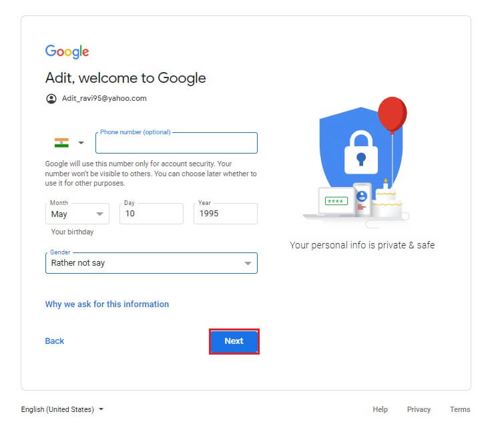504x424 pixels.
Task: Click the red balloon illustration
Action: pos(392,115)
